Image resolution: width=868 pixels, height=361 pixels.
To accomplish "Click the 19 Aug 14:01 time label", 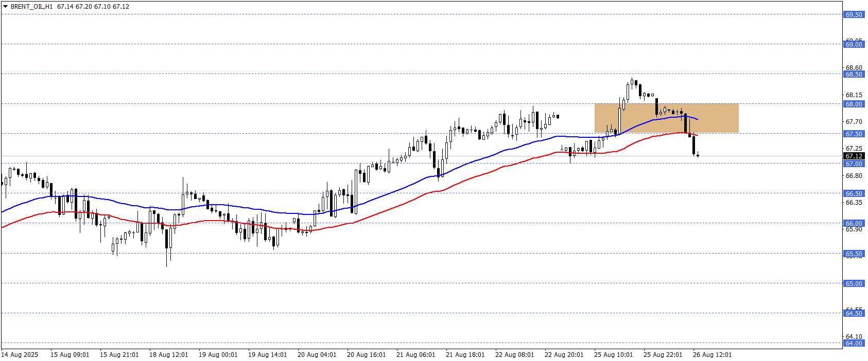I will [x=268, y=354].
